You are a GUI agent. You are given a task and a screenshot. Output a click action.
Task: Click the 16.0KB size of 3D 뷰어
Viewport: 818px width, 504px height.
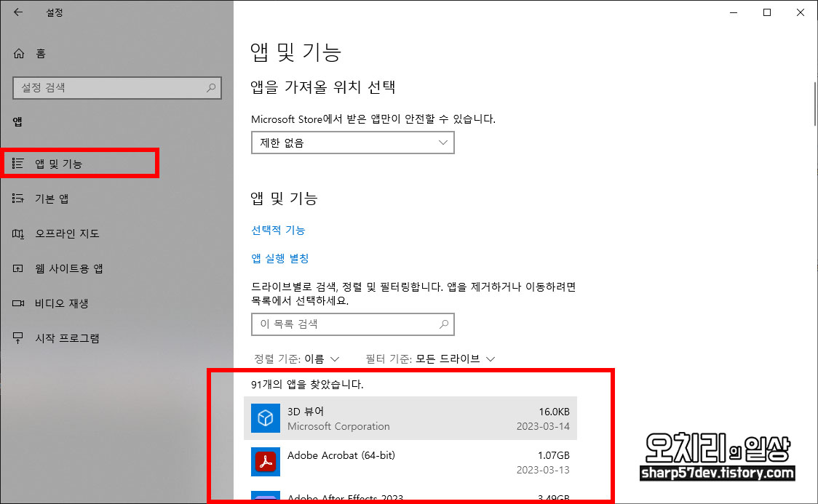[x=554, y=411]
